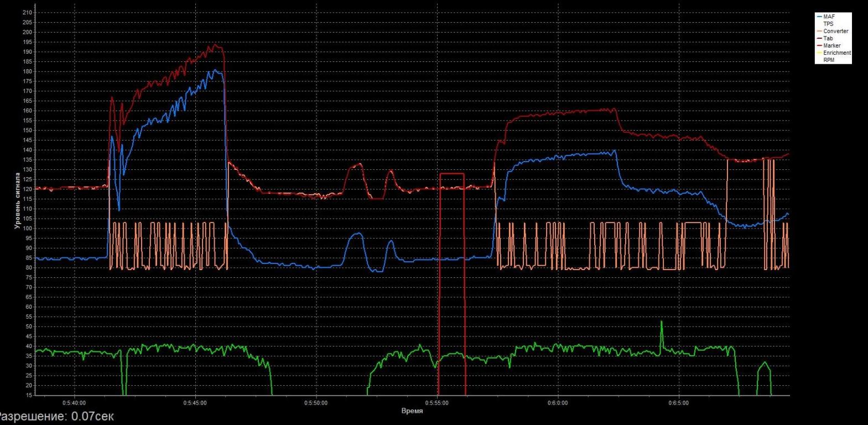Screen dimensions: 868x425
Task: Select the TPS entry in the legend
Action: point(828,24)
